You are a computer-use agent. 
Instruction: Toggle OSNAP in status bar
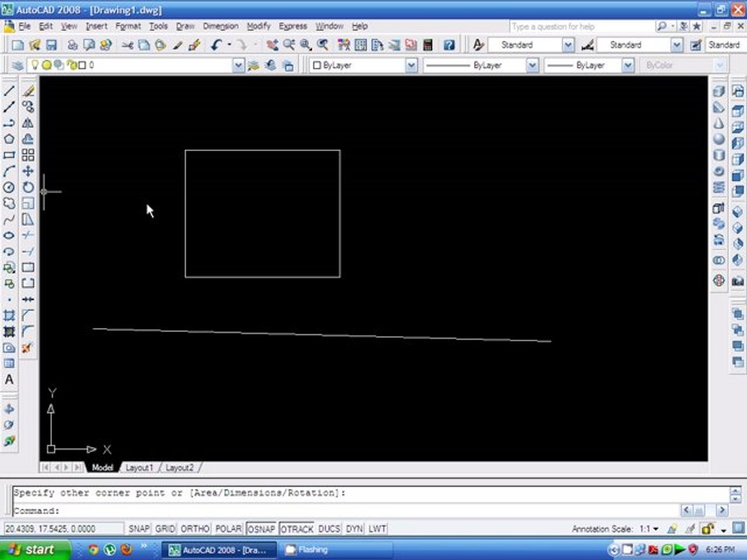[261, 529]
